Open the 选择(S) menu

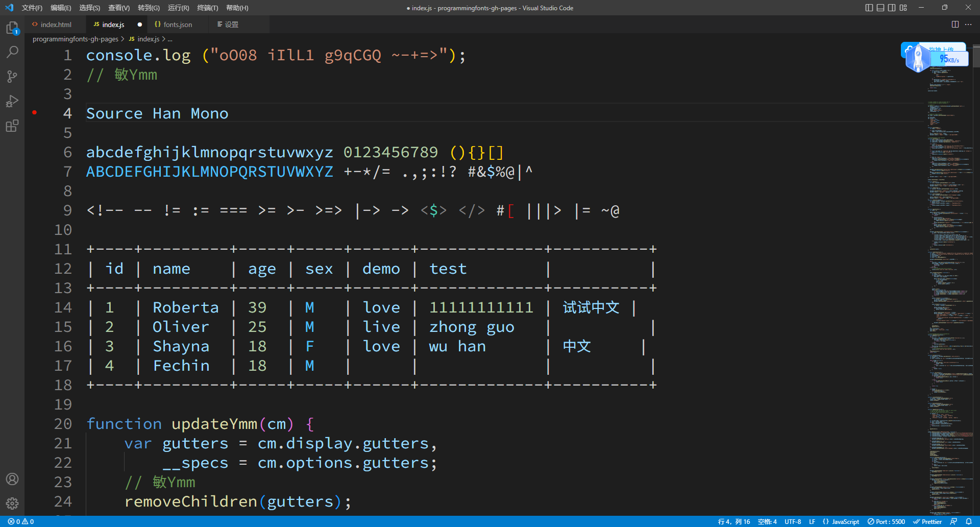[90, 8]
